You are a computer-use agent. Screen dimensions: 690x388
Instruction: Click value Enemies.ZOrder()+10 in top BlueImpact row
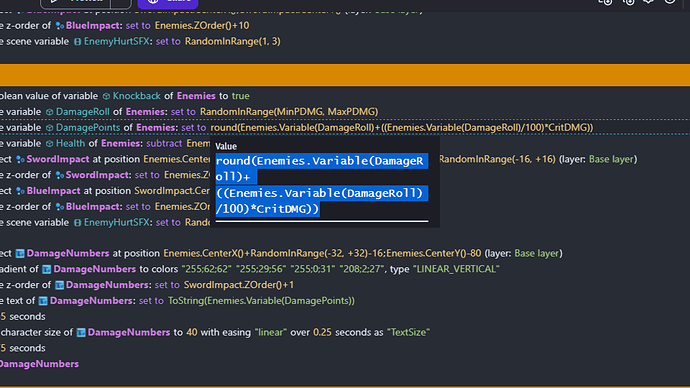click(x=202, y=26)
